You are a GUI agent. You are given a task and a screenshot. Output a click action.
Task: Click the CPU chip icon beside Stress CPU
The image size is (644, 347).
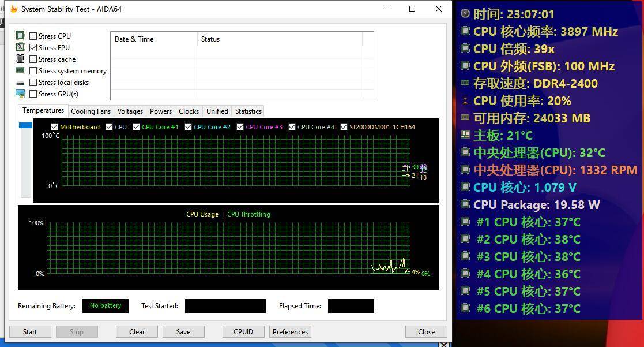(x=20, y=35)
